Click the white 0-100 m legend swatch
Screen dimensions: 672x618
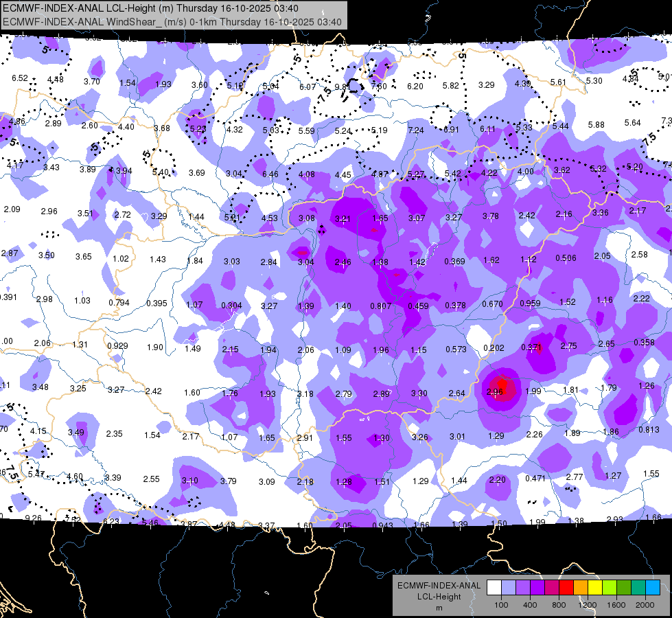[x=494, y=588]
